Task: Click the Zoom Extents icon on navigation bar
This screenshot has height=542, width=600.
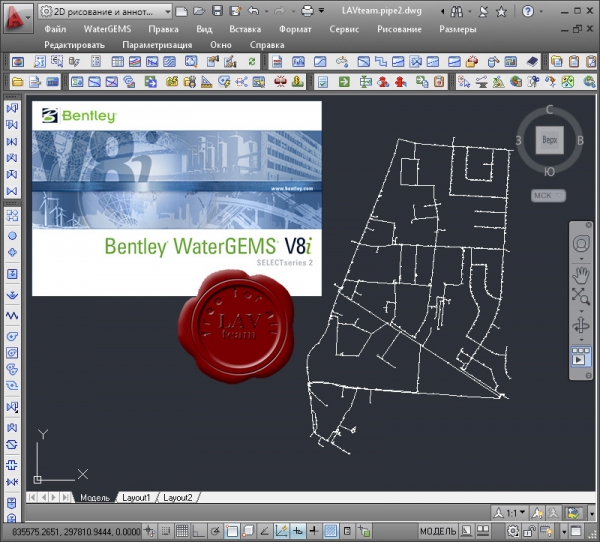Action: pyautogui.click(x=581, y=296)
